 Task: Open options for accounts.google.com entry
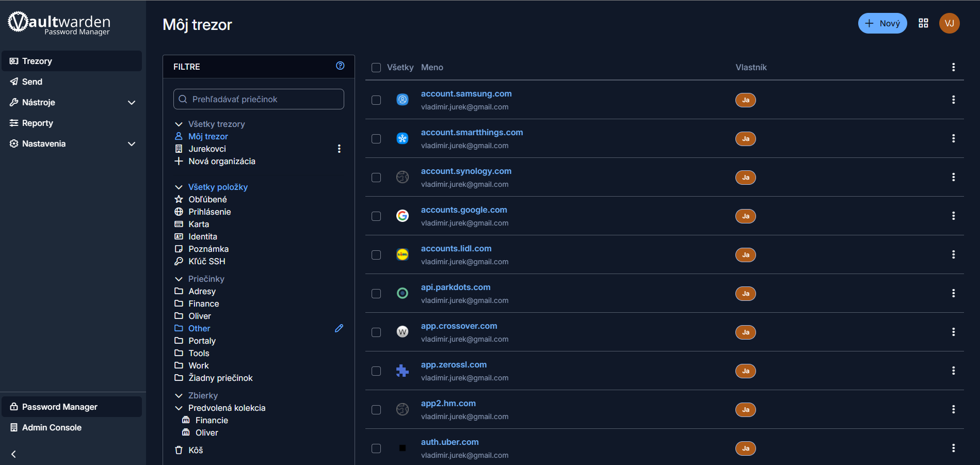(x=953, y=216)
